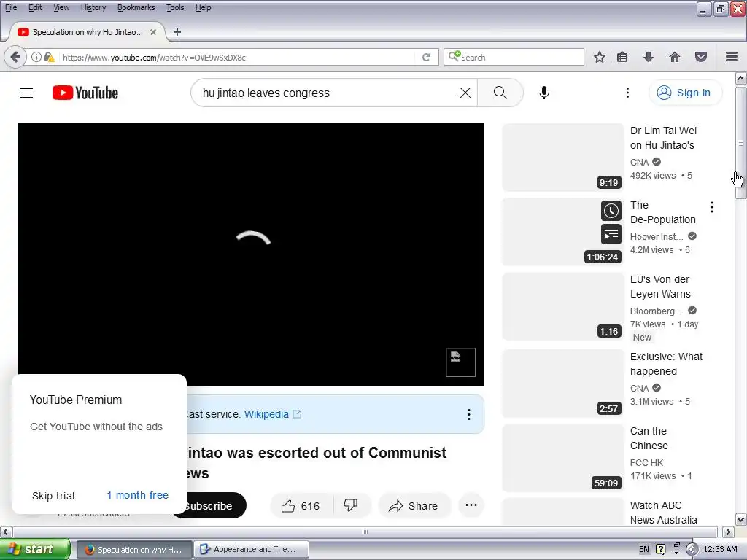The width and height of the screenshot is (747, 560).
Task: Add The De-Population video to Watch later
Action: (611, 211)
